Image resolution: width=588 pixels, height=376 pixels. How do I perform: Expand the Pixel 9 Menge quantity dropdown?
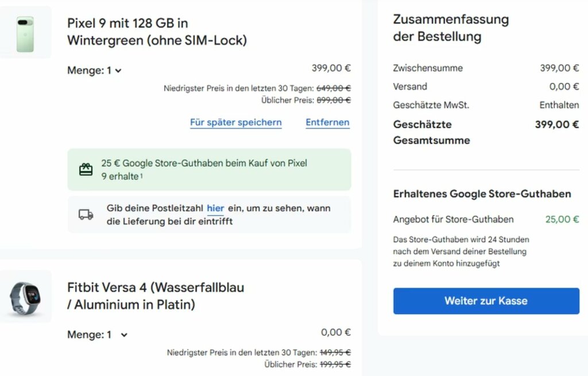95,71
